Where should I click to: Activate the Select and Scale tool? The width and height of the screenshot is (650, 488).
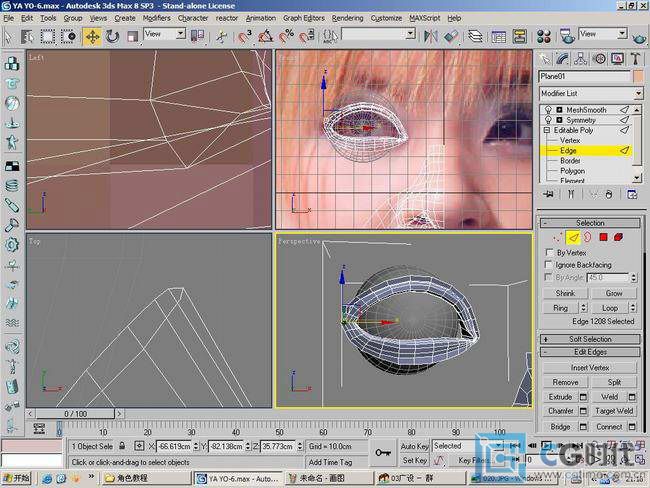tap(132, 36)
